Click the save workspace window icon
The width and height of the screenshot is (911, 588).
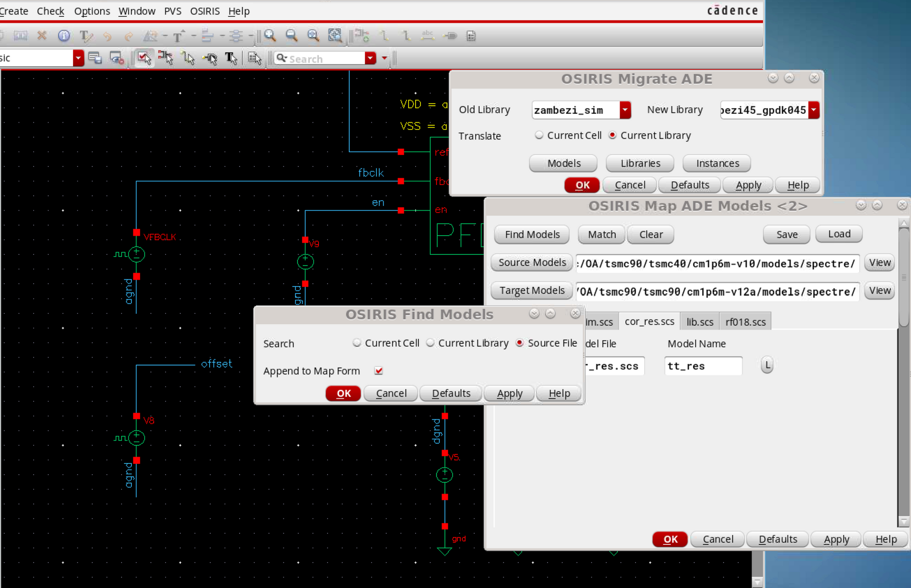[95, 58]
